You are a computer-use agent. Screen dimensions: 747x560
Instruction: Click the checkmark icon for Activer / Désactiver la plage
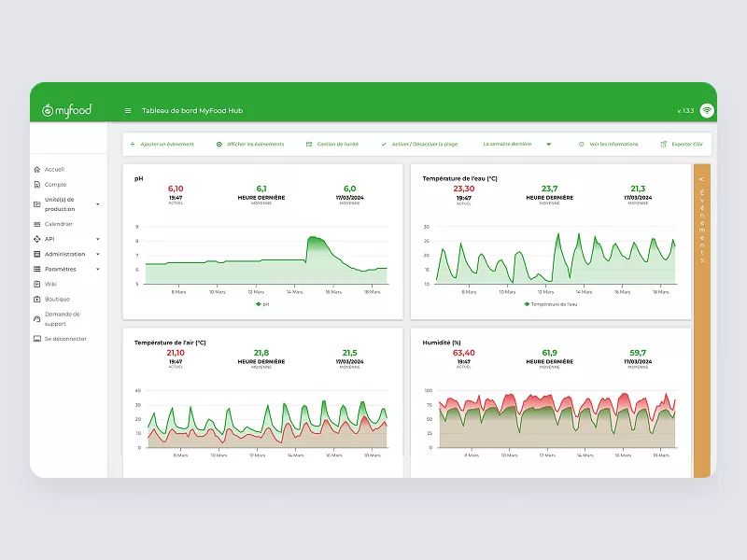pos(384,145)
